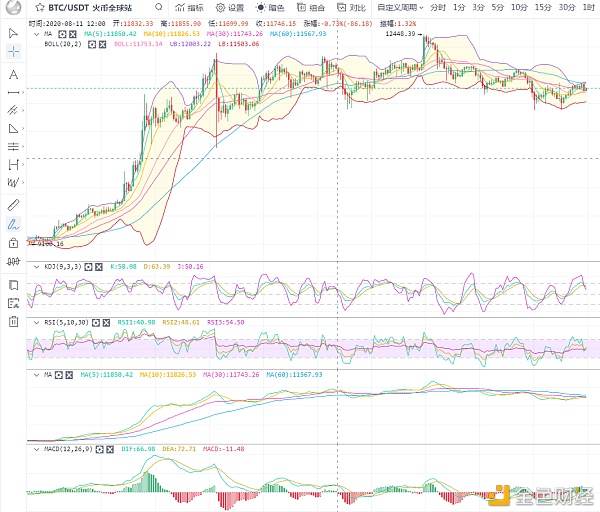Activate the crosshair cursor tool
This screenshot has width=600, height=512.
pyautogui.click(x=13, y=52)
